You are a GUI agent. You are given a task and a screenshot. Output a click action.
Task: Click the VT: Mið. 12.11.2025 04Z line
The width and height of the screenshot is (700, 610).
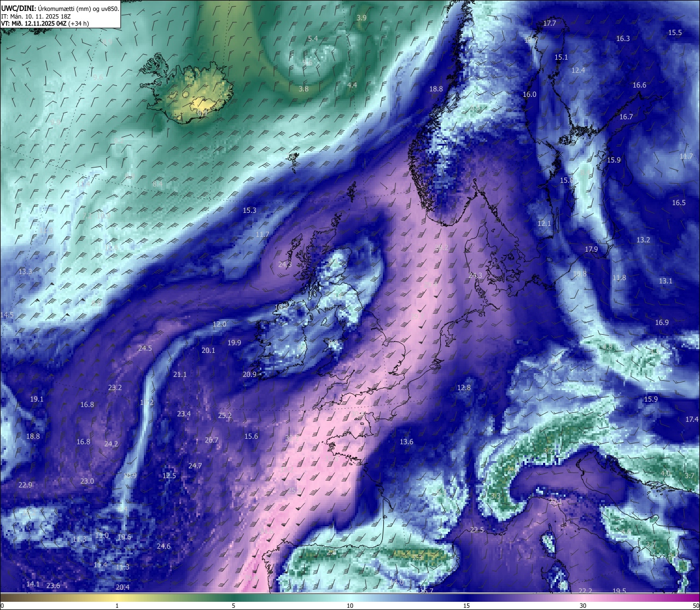click(x=45, y=24)
